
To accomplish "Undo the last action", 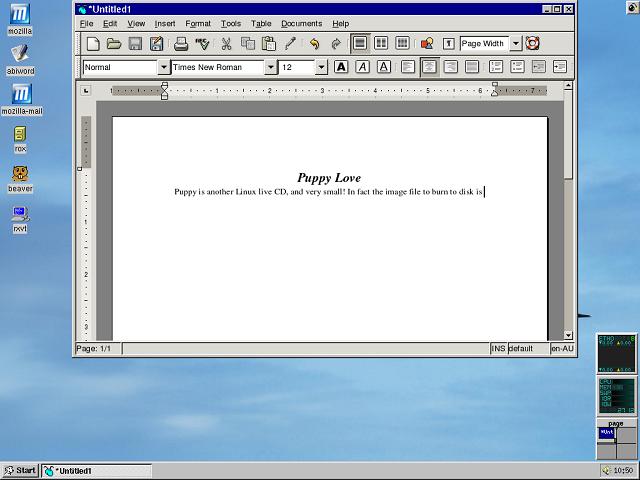I will pos(314,44).
